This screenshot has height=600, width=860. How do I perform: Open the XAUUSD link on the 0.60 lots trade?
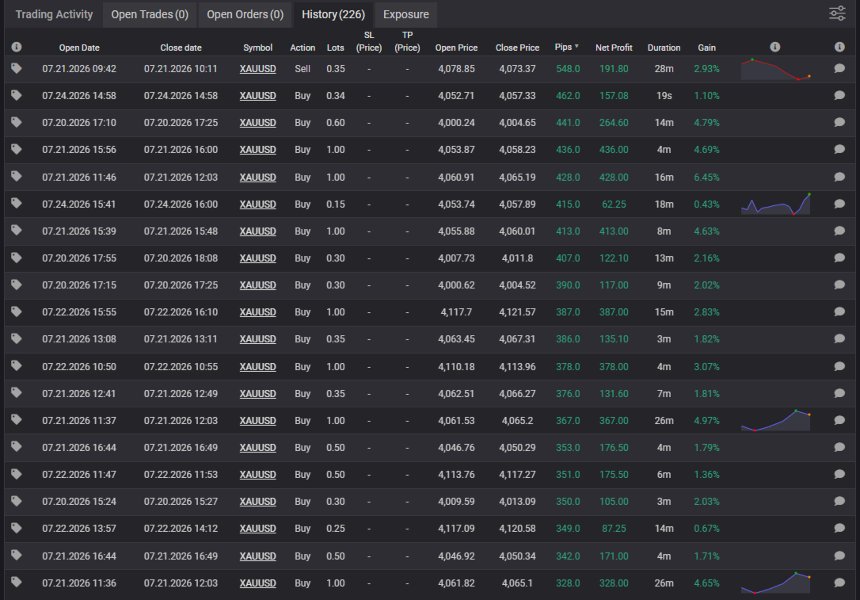[x=258, y=122]
